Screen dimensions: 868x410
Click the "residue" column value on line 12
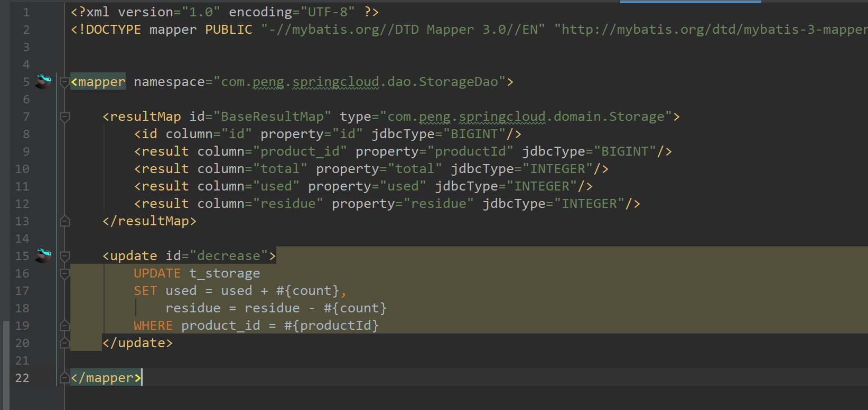(288, 204)
